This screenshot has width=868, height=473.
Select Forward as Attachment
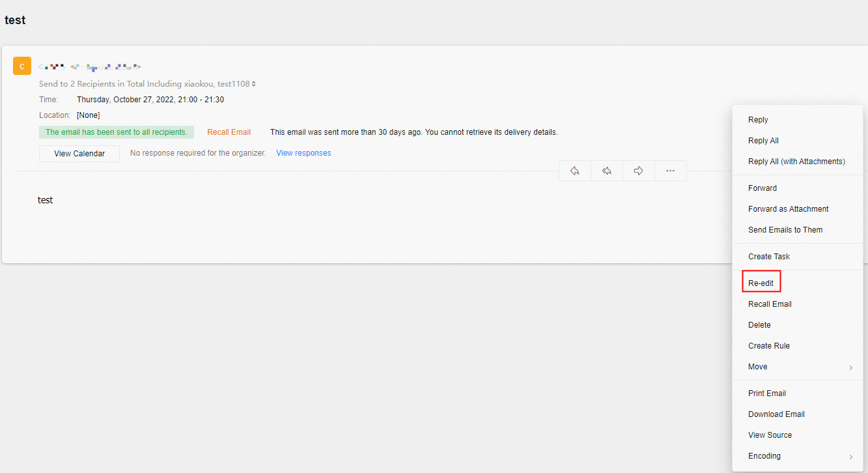788,208
